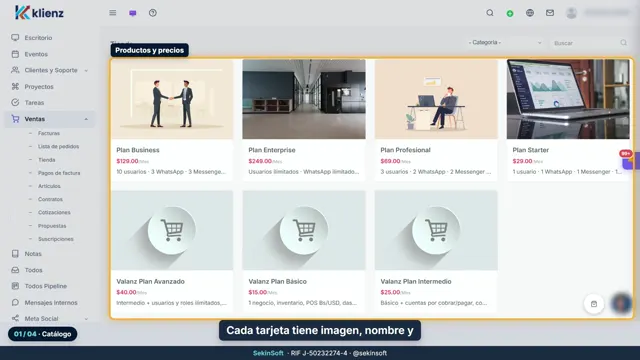The image size is (640, 360).
Task: Click the 99+ notification badge
Action: coord(625,153)
